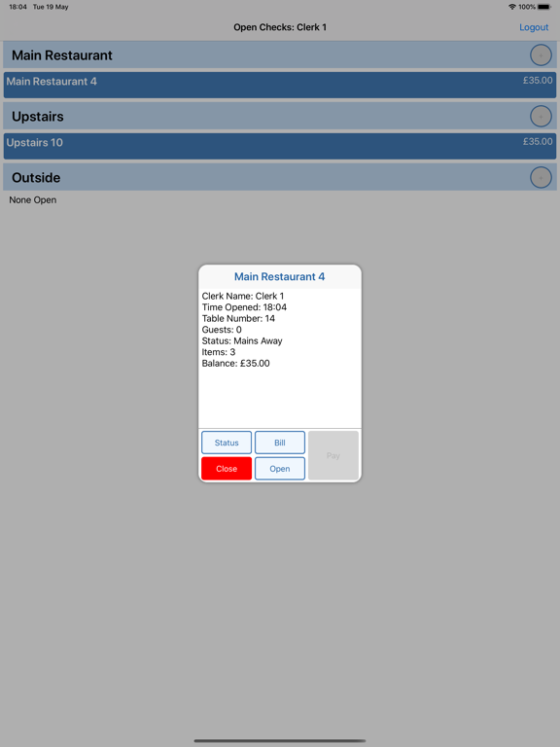Click the 'Status: Mains Away' line
Image resolution: width=560 pixels, height=747 pixels.
[x=242, y=340]
